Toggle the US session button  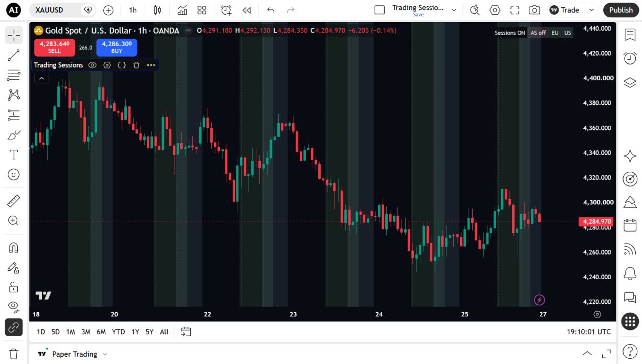(x=568, y=32)
